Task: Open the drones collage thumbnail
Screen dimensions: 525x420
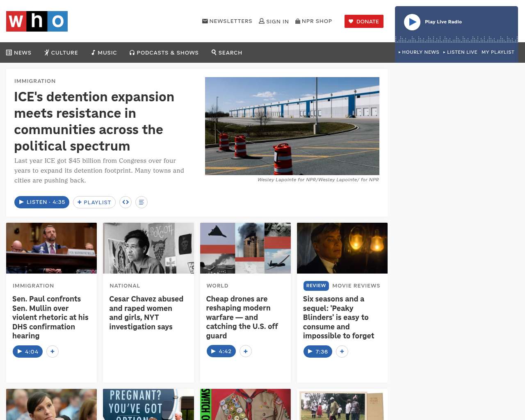Action: (x=245, y=248)
